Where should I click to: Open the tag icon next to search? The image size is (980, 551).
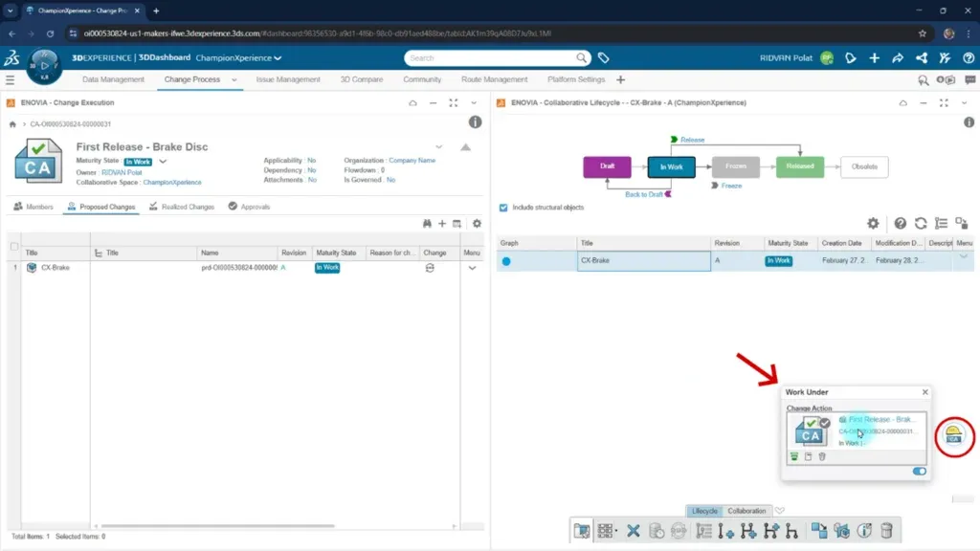603,58
